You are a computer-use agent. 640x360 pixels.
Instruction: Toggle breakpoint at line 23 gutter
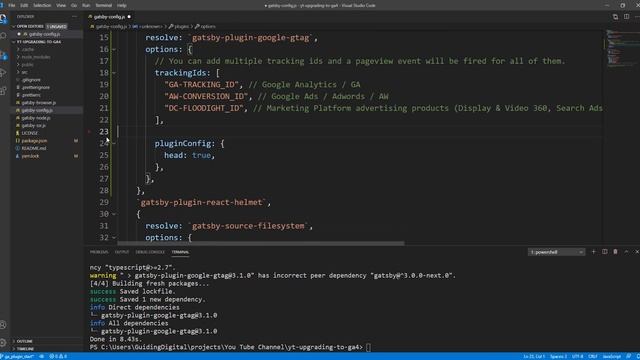89,131
